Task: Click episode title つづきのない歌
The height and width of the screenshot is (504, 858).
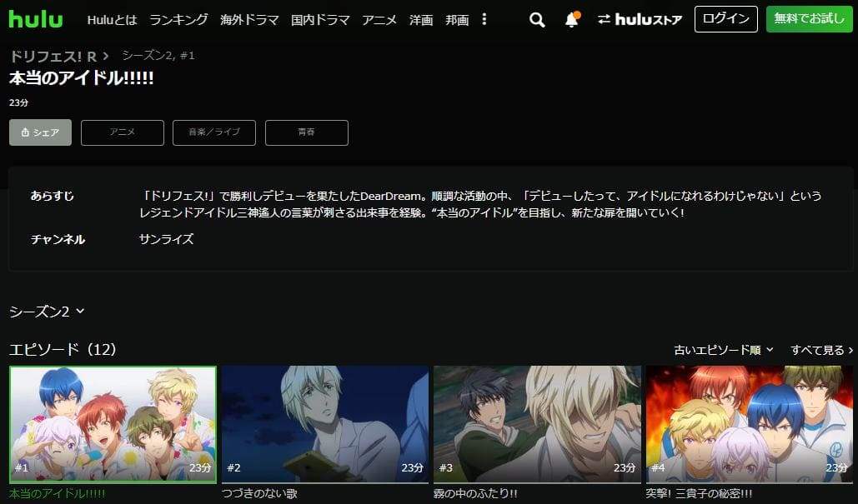Action: tap(259, 494)
